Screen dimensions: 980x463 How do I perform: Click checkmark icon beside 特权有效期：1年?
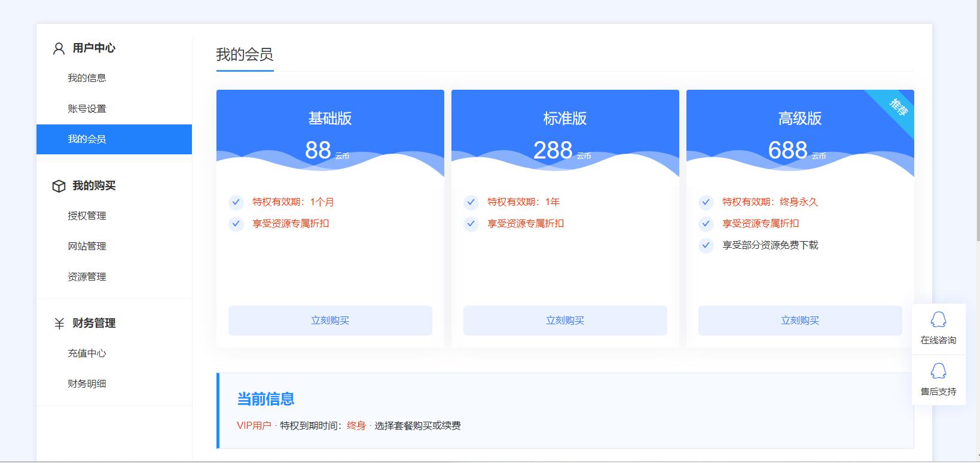tap(471, 202)
